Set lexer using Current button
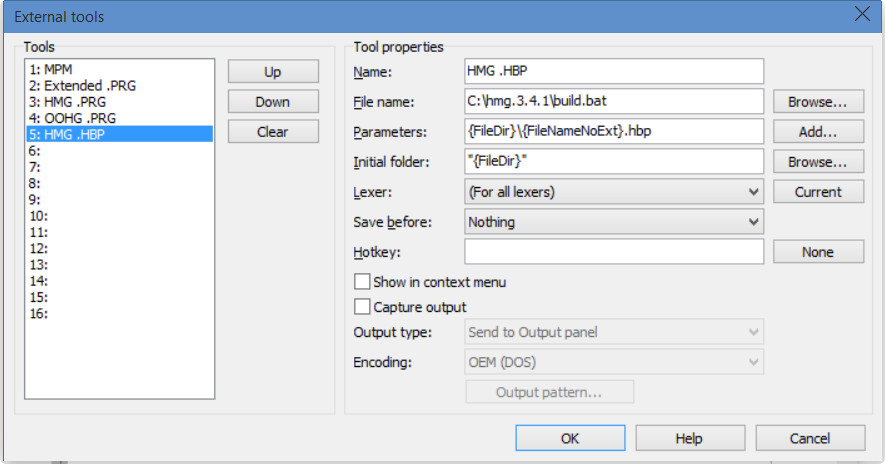 [x=818, y=192]
